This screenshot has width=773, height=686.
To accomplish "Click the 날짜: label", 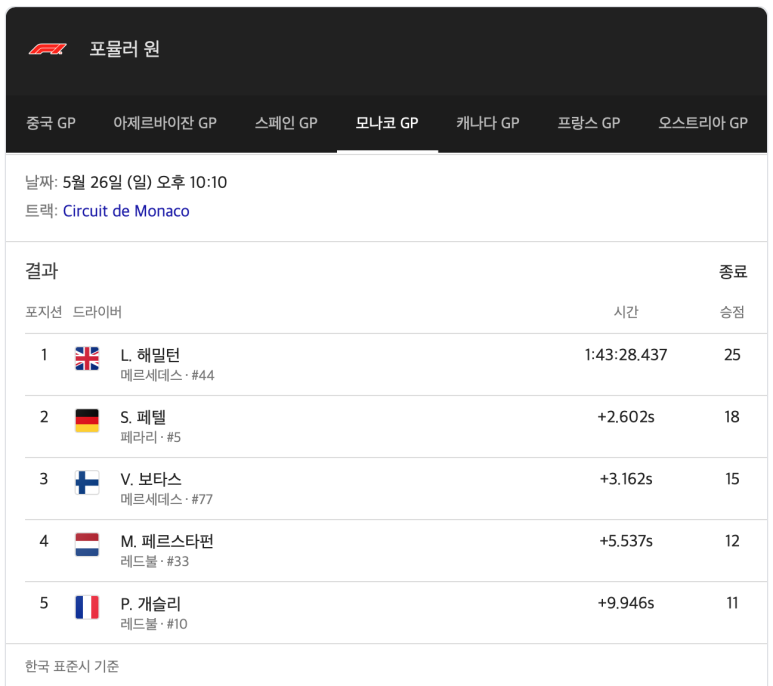I will pos(41,182).
